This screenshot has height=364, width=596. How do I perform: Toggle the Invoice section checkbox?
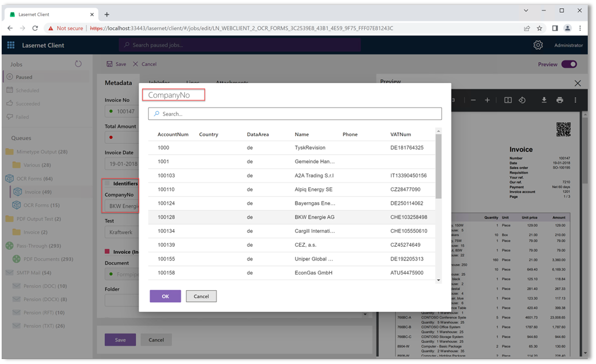tap(107, 252)
